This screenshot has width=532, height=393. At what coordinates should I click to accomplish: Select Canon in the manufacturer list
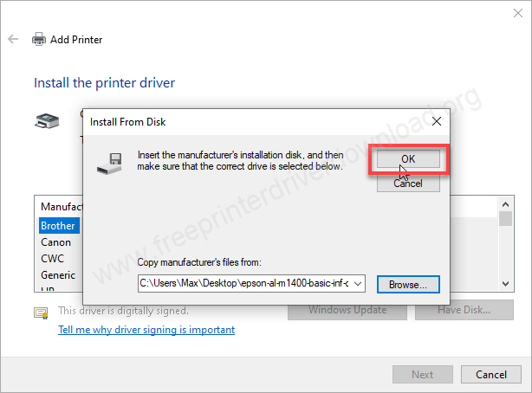click(x=56, y=242)
